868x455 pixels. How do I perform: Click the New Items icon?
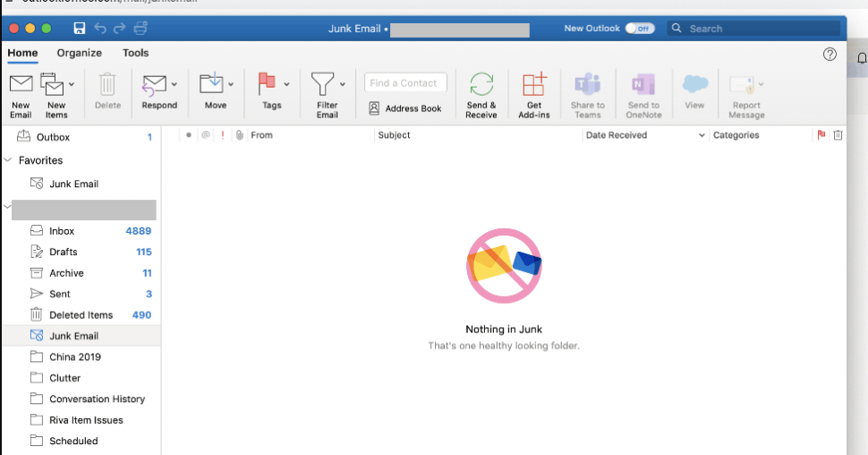(52, 84)
